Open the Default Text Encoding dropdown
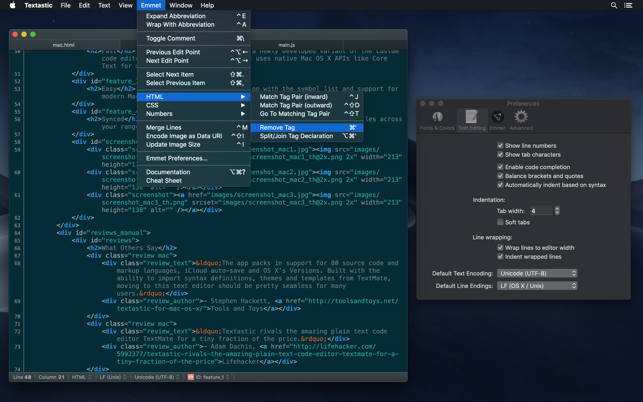The image size is (643, 402). click(537, 273)
